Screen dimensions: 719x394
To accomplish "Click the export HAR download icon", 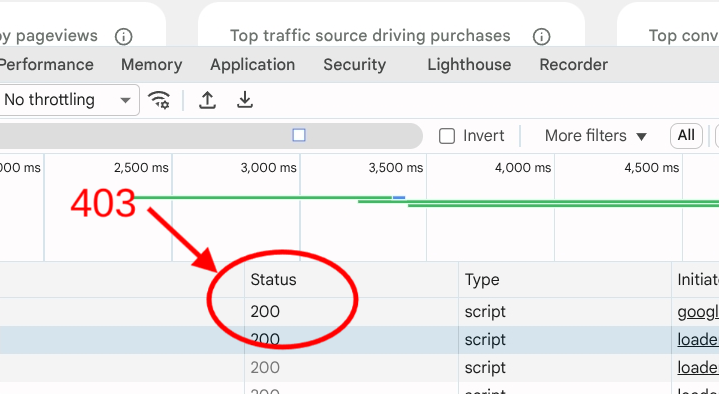I will click(245, 100).
